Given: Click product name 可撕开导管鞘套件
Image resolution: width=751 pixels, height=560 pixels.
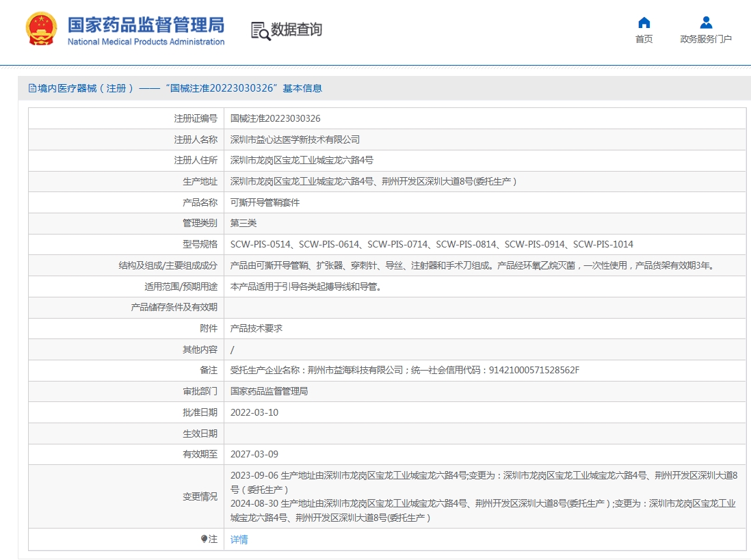Looking at the screenshot, I should point(265,202).
